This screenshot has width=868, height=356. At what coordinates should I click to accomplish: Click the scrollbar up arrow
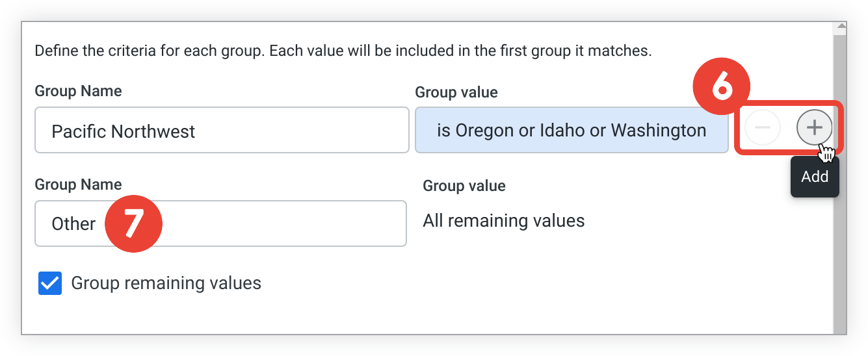[841, 27]
